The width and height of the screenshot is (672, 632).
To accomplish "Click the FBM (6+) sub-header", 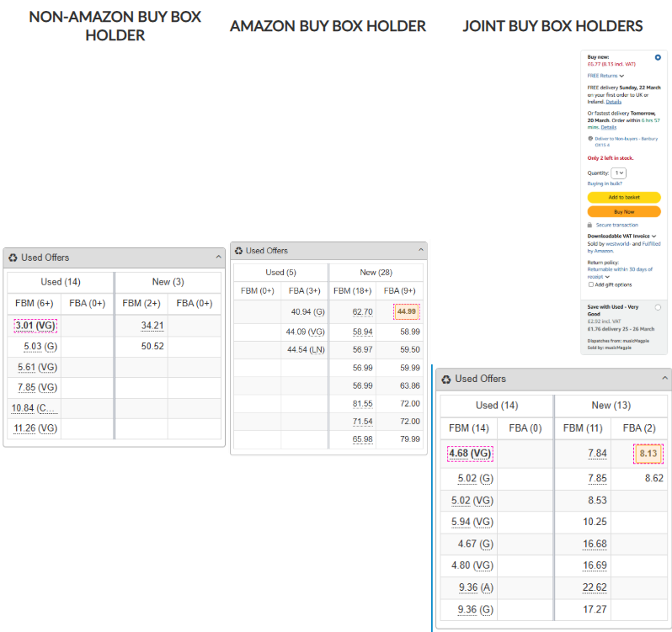I will click(x=35, y=303).
